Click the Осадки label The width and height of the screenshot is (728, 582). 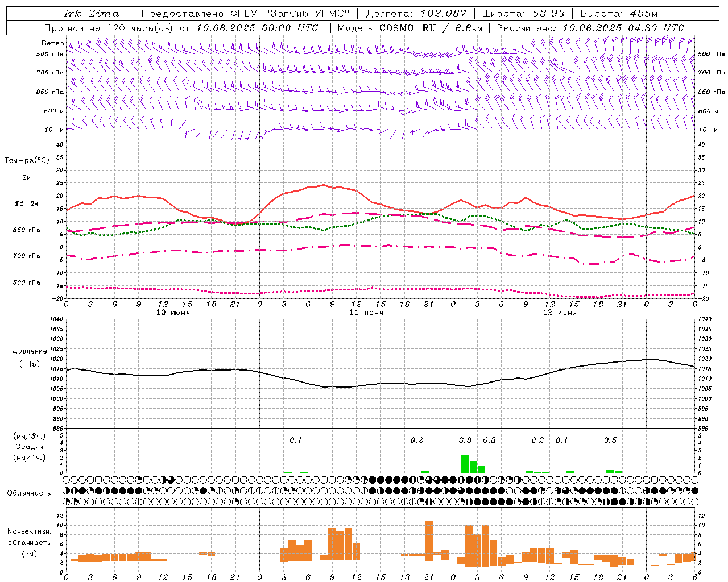[x=30, y=447]
